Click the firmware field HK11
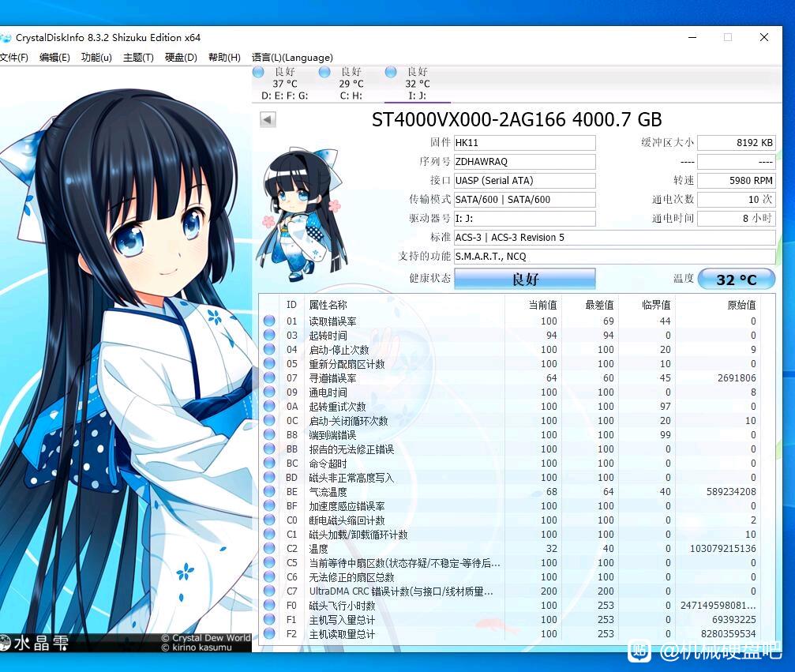The height and width of the screenshot is (672, 795). [x=524, y=142]
